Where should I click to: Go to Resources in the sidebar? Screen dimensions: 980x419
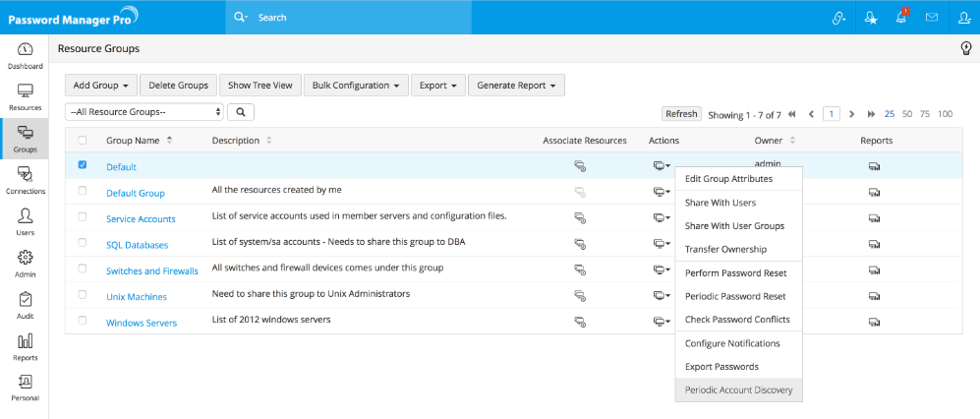tap(25, 96)
